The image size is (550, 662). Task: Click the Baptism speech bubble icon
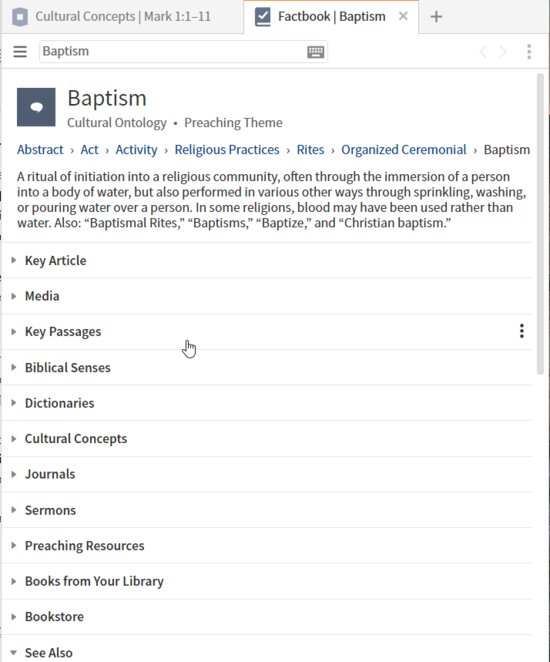pyautogui.click(x=36, y=107)
